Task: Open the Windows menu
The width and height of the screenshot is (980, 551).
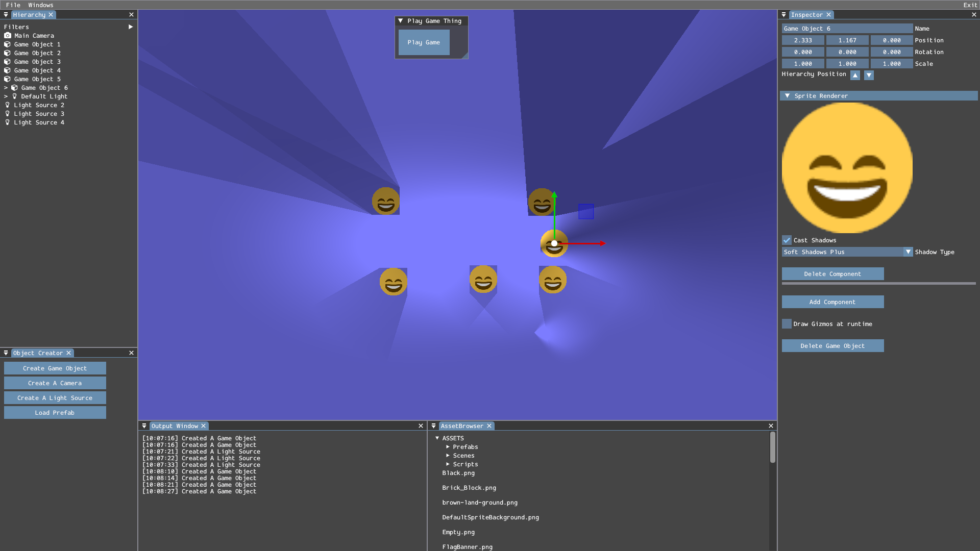Action: coord(41,5)
